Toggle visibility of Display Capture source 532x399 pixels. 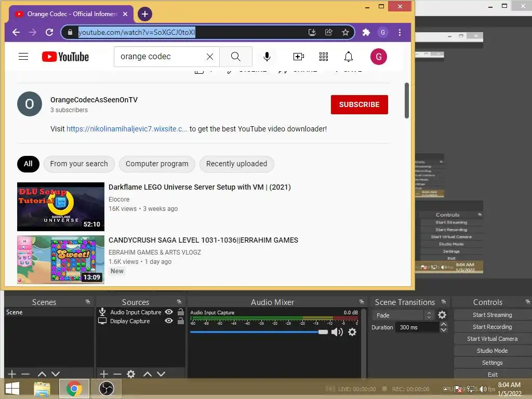click(169, 321)
